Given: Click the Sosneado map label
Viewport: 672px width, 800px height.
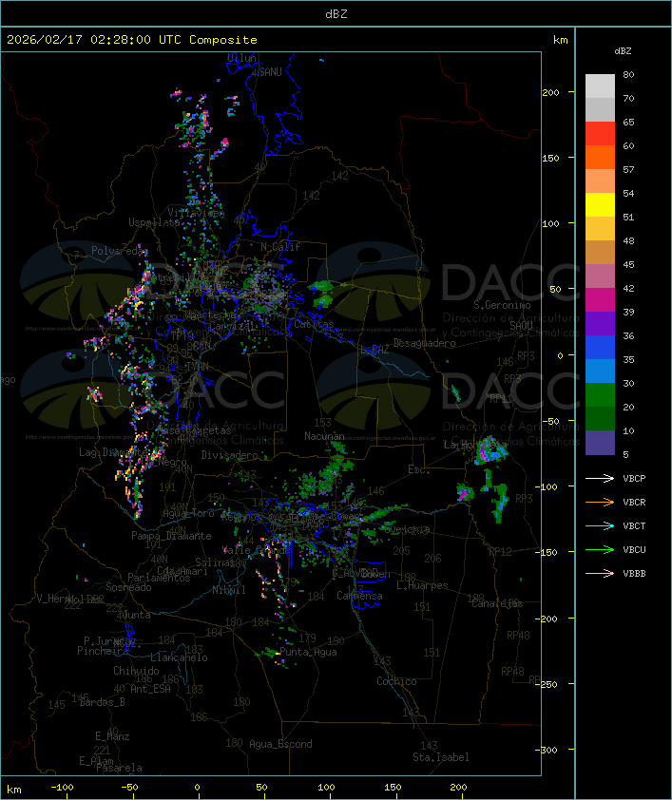Looking at the screenshot, I should [x=128, y=587].
